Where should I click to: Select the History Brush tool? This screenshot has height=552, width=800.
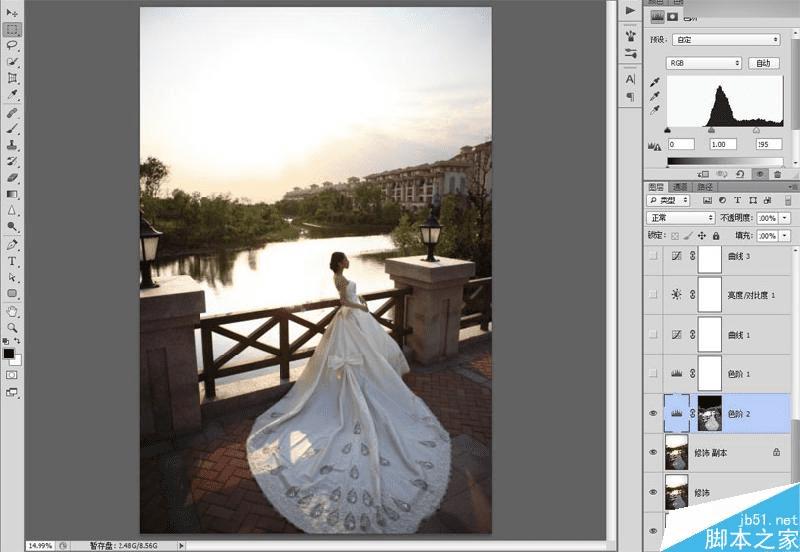(x=12, y=161)
